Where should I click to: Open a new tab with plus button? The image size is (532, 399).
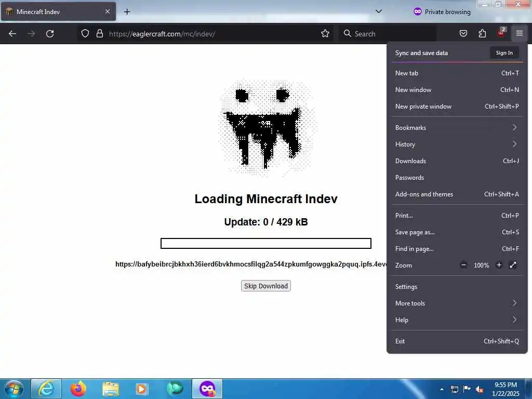(127, 12)
